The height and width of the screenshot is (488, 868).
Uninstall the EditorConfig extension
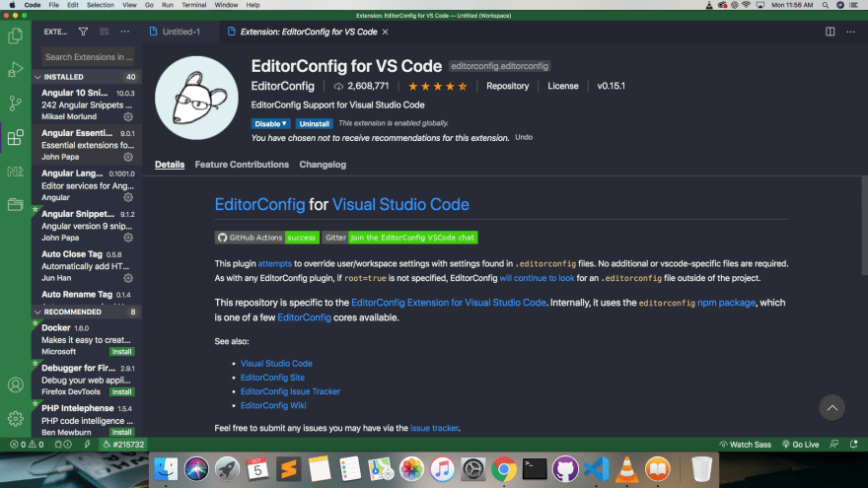tap(314, 124)
